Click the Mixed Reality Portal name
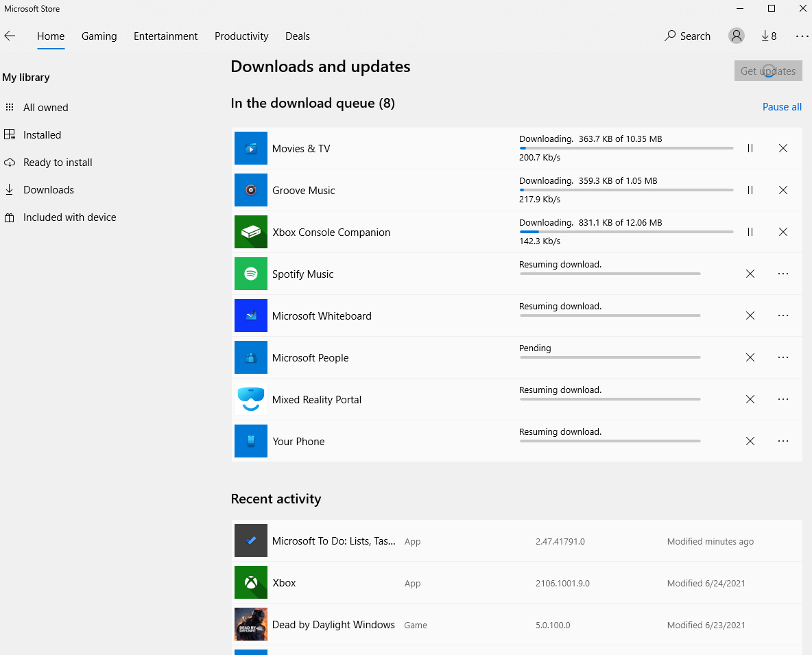The width and height of the screenshot is (812, 655). [316, 400]
